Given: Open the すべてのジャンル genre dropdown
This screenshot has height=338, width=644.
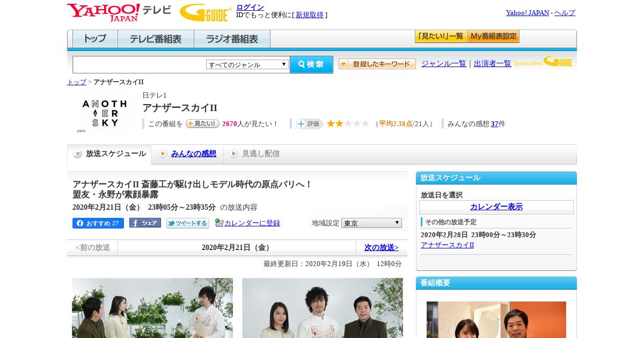Looking at the screenshot, I should [247, 64].
